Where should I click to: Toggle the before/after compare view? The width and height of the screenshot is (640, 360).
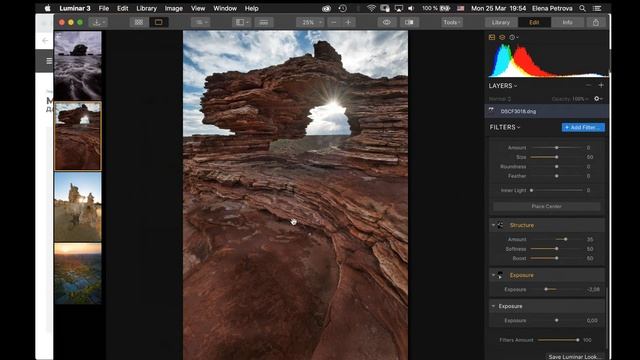pyautogui.click(x=409, y=22)
